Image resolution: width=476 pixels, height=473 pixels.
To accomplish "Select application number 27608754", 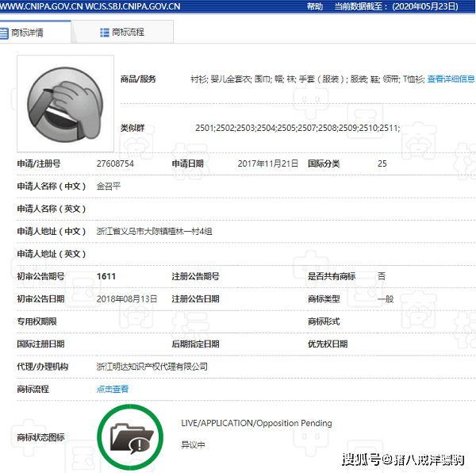I will point(115,163).
